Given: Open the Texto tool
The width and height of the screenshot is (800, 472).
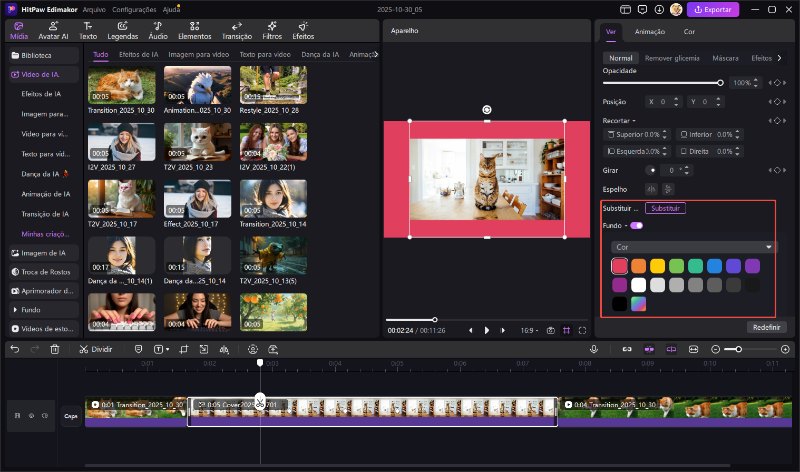Looking at the screenshot, I should coord(88,31).
